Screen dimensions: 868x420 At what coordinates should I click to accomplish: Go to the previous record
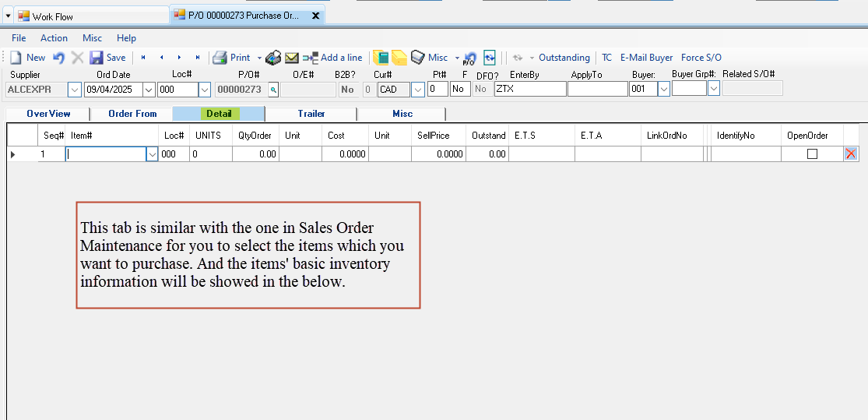point(162,58)
